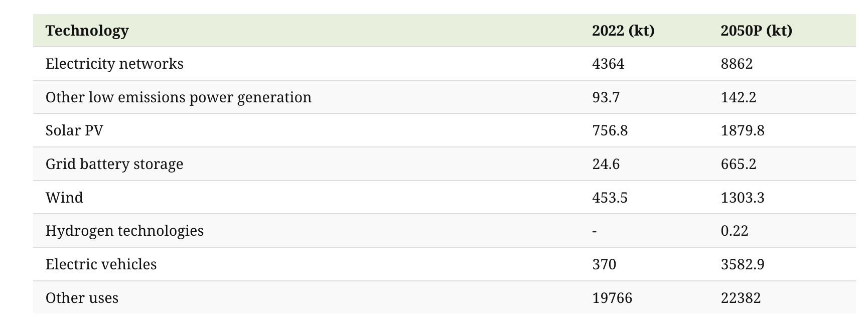Viewport: 868px width, 321px height.
Task: Select the 1303.3 Wind projection value
Action: (x=743, y=198)
